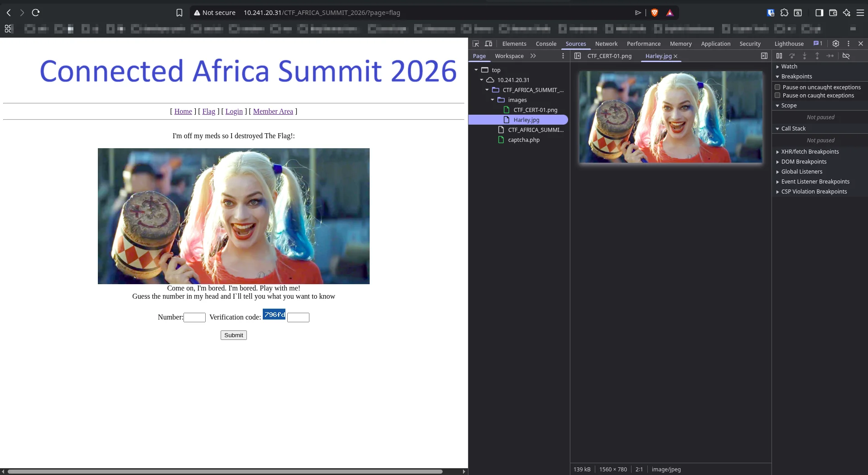This screenshot has height=475, width=868.
Task: Switch to the Console tab
Action: [546, 44]
